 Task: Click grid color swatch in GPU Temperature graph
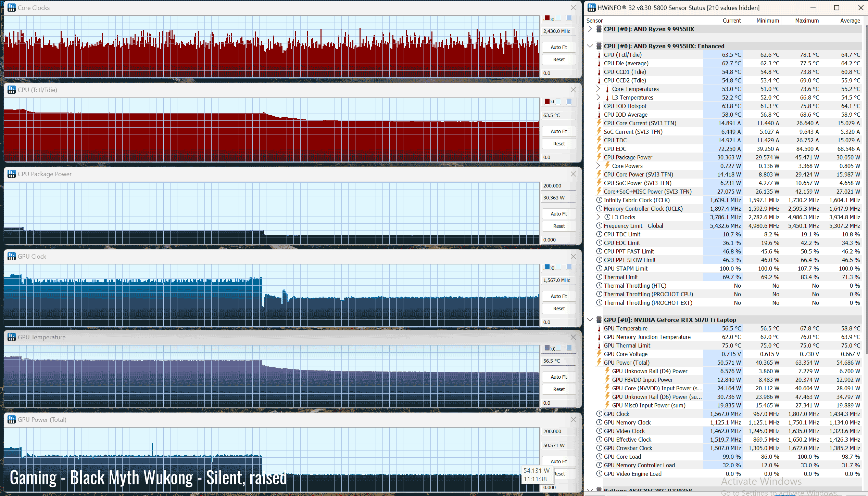click(x=569, y=348)
